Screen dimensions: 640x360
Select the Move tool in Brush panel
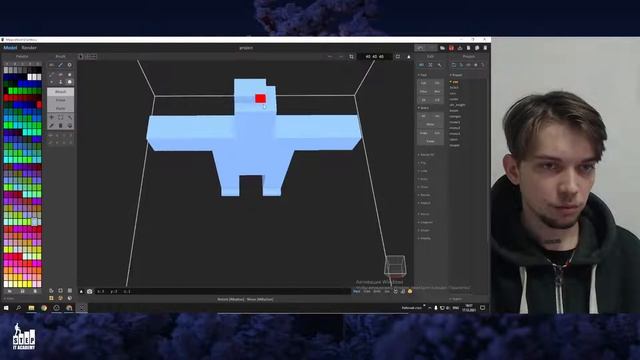click(51, 118)
